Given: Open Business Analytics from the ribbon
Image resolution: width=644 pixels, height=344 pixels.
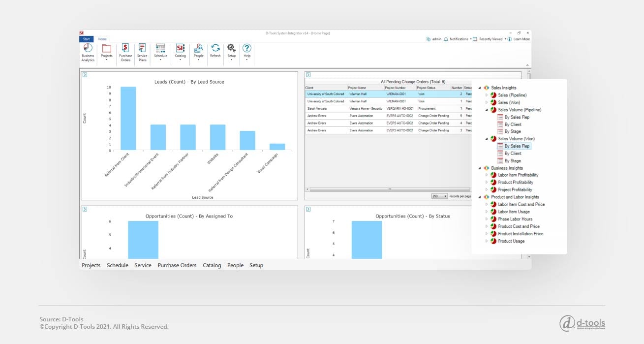Looking at the screenshot, I should (88, 52).
